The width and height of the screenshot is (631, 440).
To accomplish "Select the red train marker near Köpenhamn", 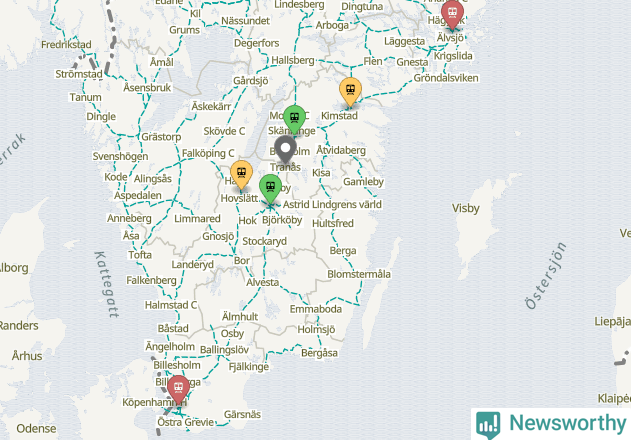I will click(x=178, y=389).
